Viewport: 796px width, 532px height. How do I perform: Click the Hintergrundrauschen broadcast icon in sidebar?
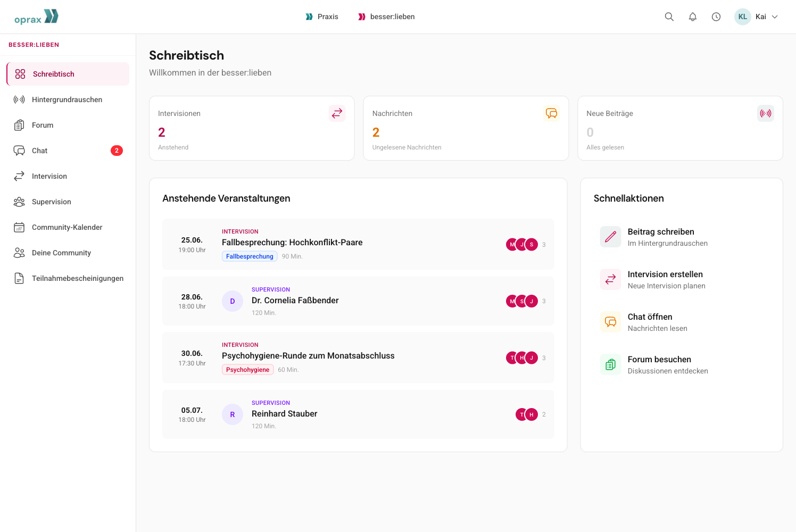pyautogui.click(x=19, y=99)
